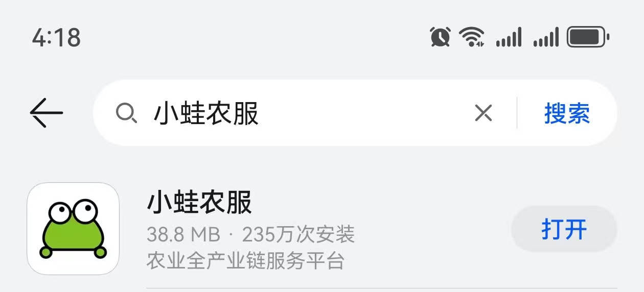Tap the first cellular signal bars icon

click(x=509, y=38)
